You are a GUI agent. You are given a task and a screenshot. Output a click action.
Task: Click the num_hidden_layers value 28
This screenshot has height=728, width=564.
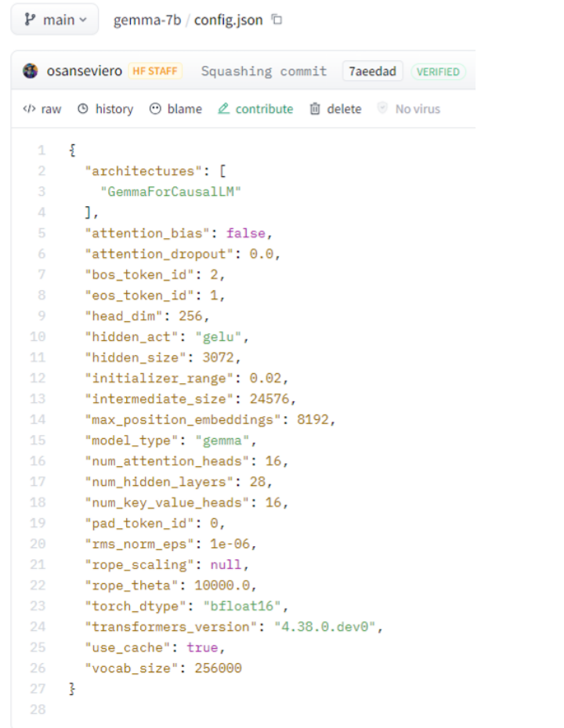[258, 481]
